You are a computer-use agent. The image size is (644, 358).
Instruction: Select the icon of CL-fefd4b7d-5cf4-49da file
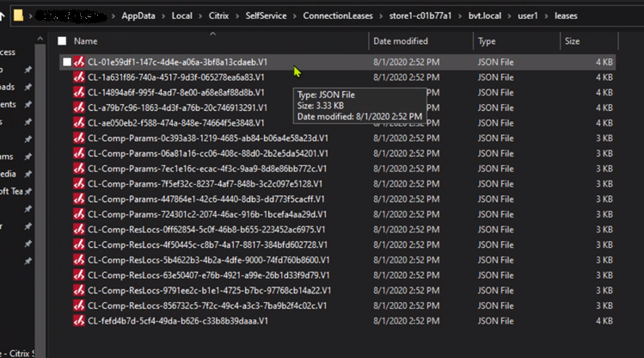coord(78,321)
